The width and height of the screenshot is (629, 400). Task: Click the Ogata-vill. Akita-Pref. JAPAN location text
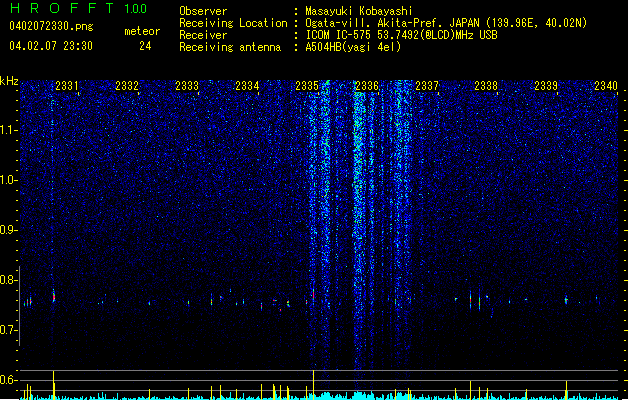click(446, 23)
